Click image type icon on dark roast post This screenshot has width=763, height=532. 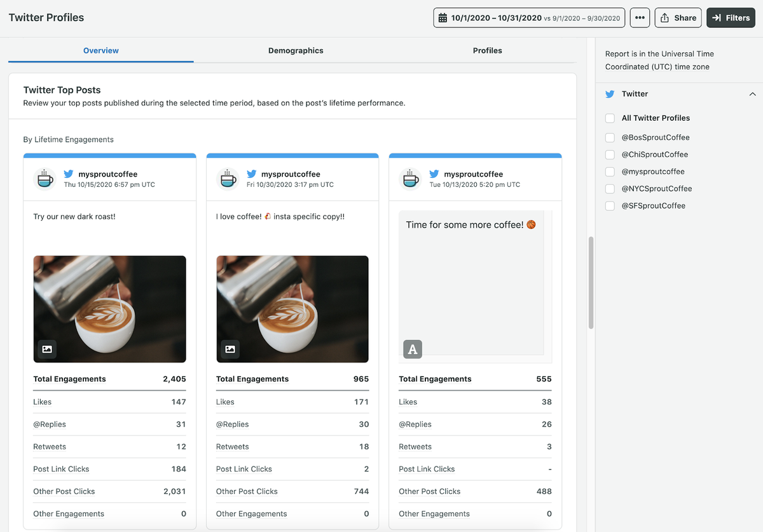pos(47,349)
